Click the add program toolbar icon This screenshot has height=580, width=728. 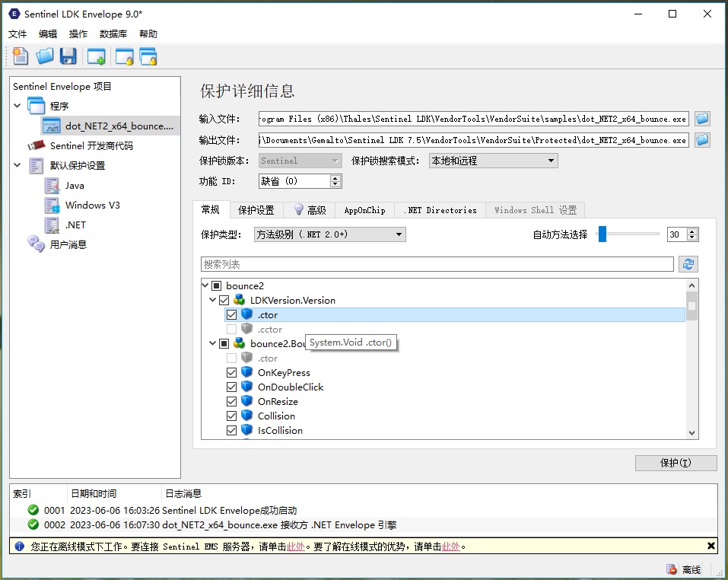(x=96, y=56)
